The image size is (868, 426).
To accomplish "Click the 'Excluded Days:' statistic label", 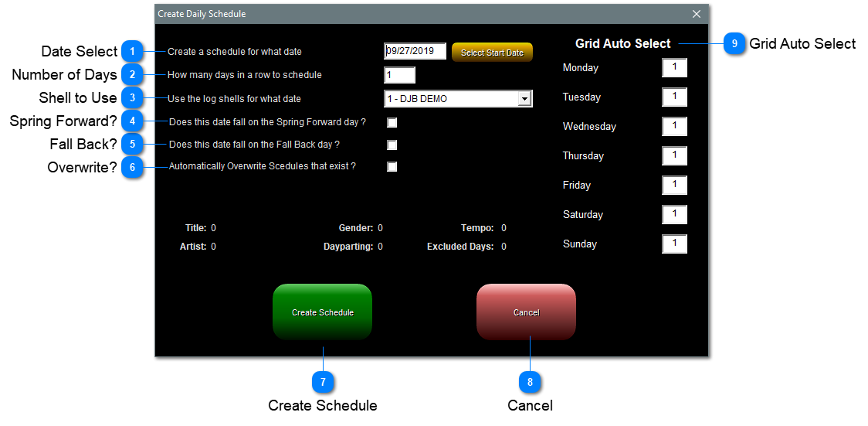I will pyautogui.click(x=460, y=247).
